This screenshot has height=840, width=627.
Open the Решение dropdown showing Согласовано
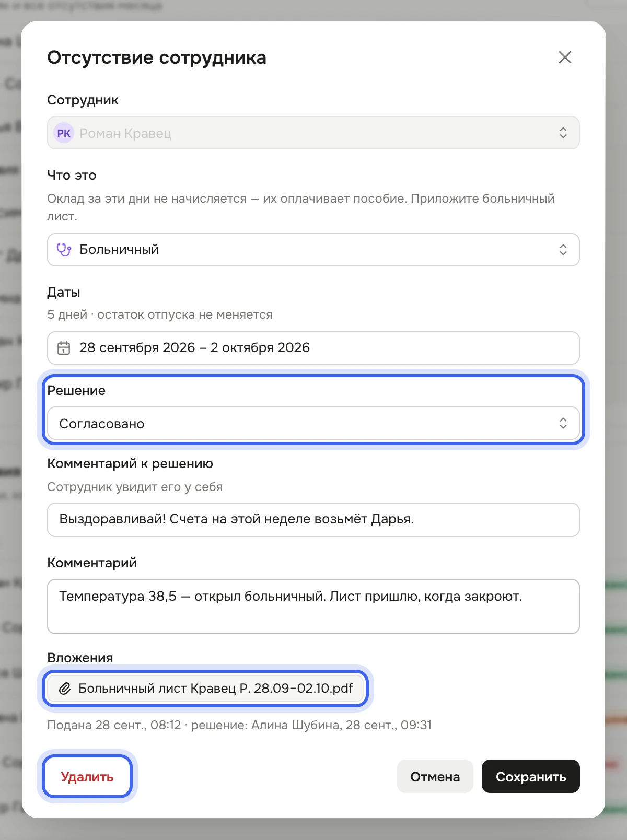tap(313, 423)
